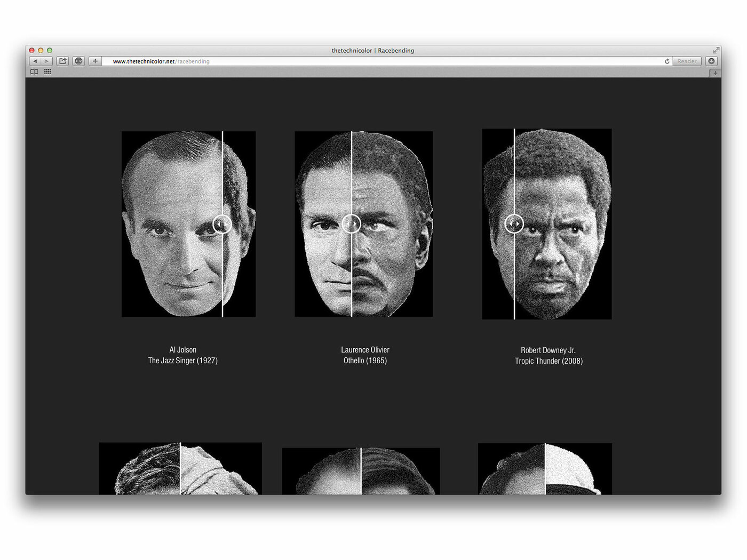
Task: Click the Laurence Olivier portrait image
Action: point(364,224)
